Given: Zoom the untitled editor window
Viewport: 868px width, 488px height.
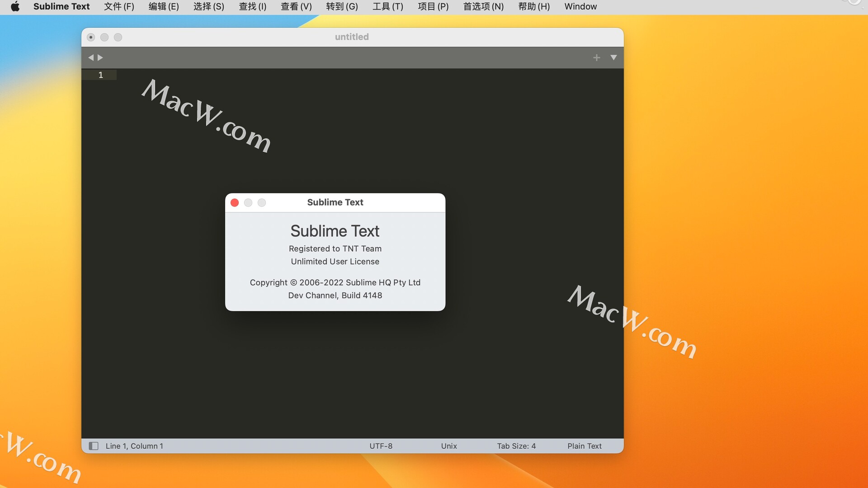Looking at the screenshot, I should 118,37.
